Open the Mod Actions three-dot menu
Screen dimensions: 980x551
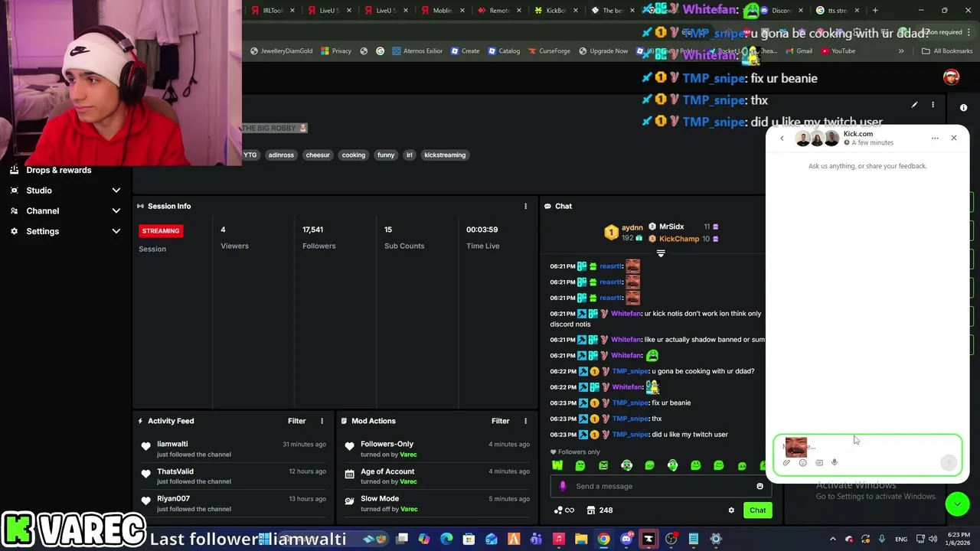click(525, 421)
